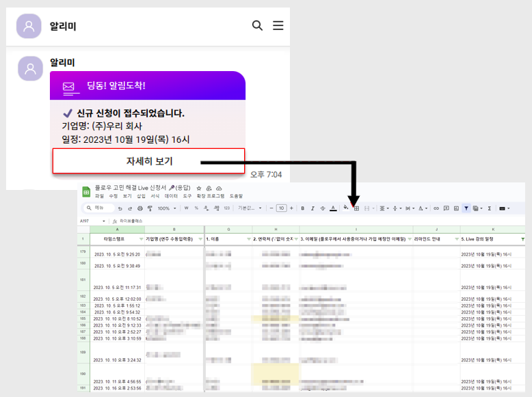Click the font size field showing 10
Screen dimensions: 532x397
[x=281, y=208]
